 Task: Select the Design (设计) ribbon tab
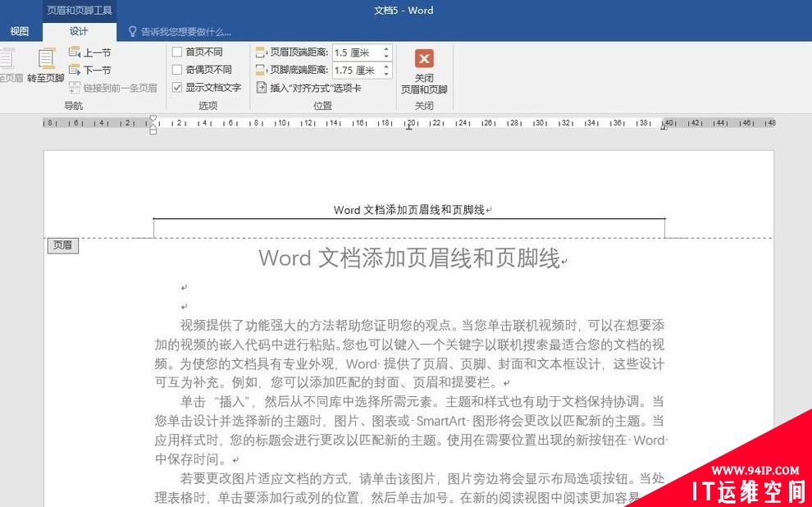click(79, 31)
